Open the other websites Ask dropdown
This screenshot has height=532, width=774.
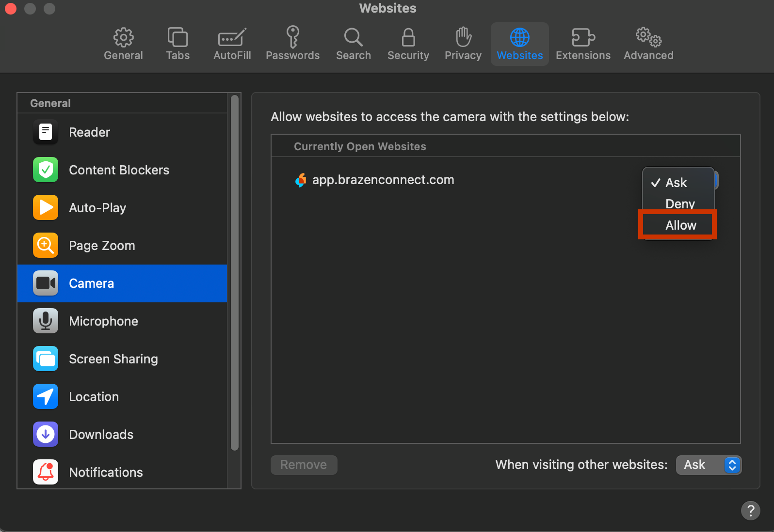[709, 465]
